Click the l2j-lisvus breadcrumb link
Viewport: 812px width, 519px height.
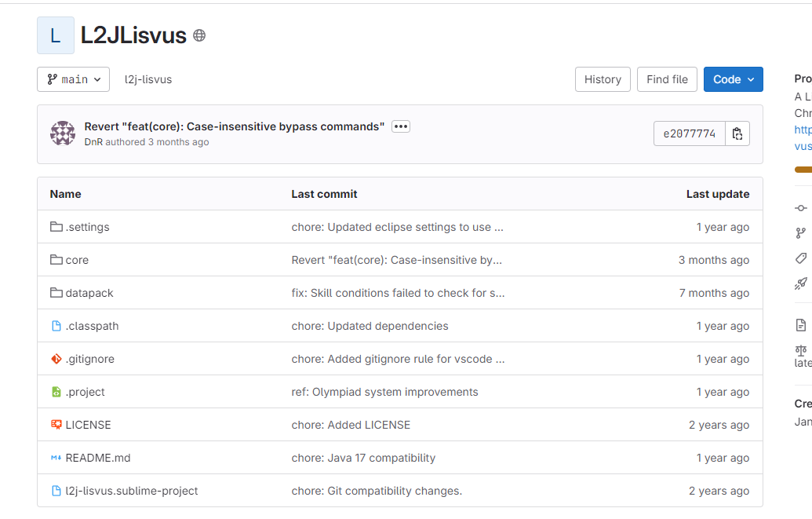(x=148, y=79)
